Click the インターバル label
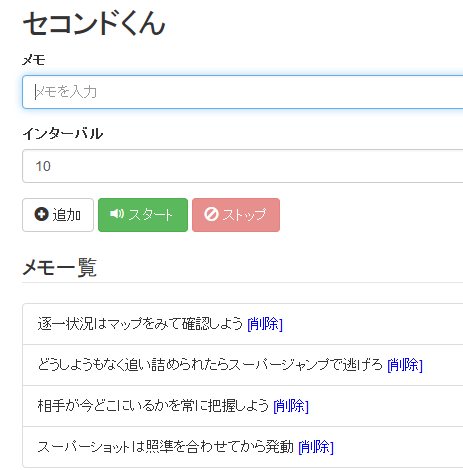 click(x=63, y=134)
